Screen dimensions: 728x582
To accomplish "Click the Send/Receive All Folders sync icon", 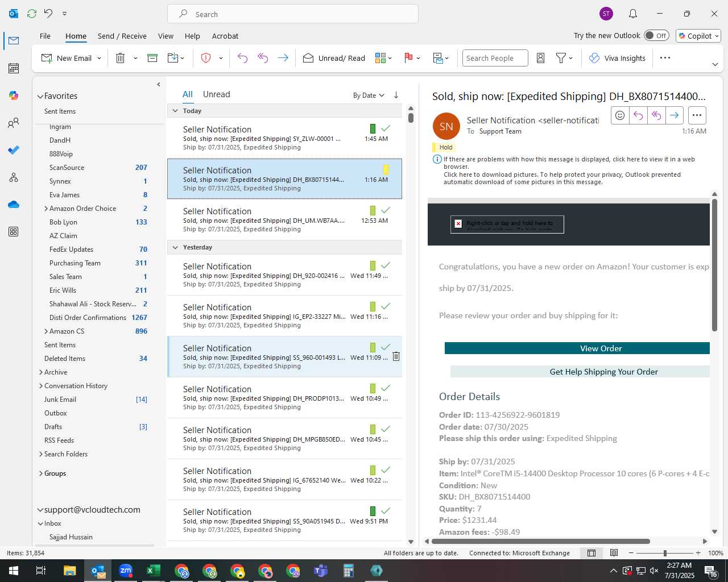I will 32,13.
